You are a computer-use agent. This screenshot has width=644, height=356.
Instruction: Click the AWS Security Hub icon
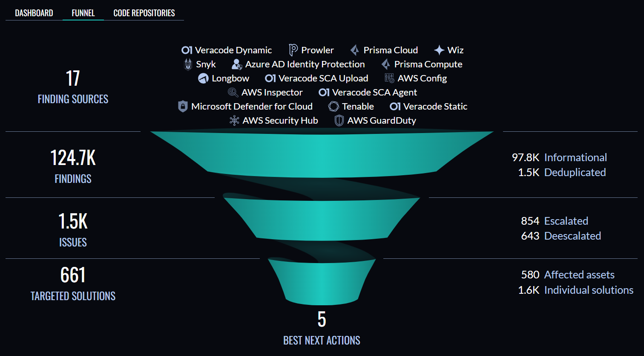[x=234, y=121]
